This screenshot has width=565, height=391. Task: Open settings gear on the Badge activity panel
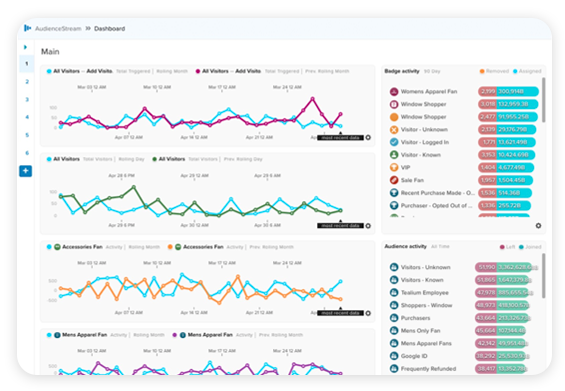tap(538, 226)
